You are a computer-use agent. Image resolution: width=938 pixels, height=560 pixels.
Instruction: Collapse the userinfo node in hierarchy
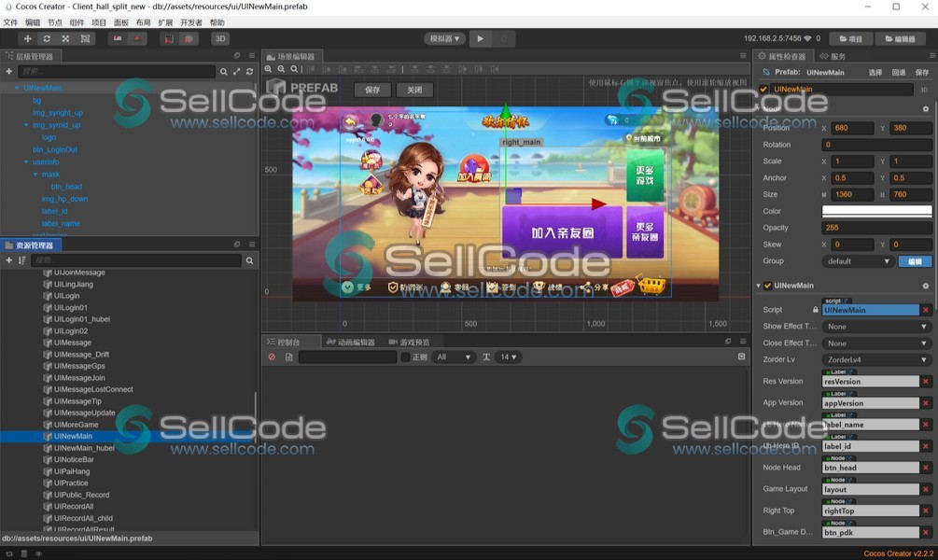click(25, 162)
